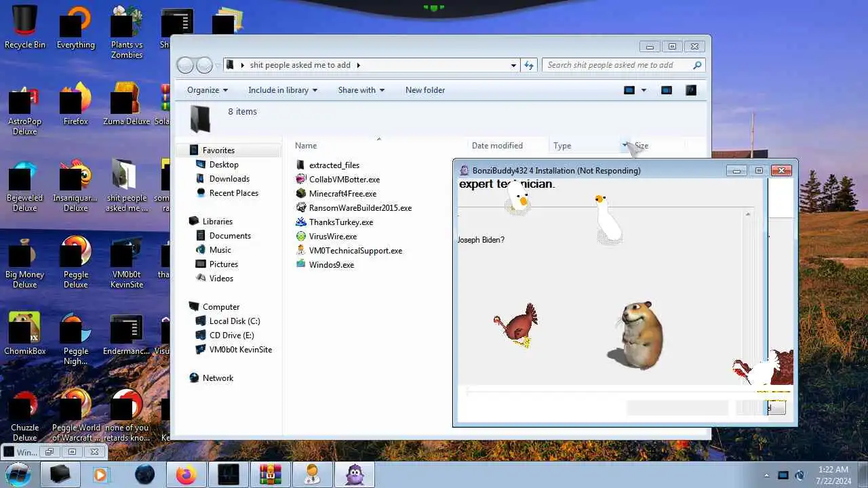Select Pictures under Libraries
This screenshot has width=868, height=488.
(224, 264)
